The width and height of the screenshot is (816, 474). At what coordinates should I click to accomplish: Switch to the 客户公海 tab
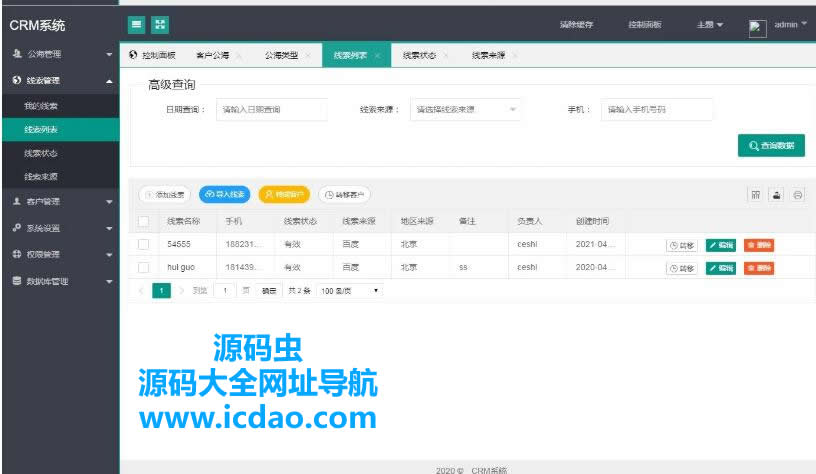point(212,55)
